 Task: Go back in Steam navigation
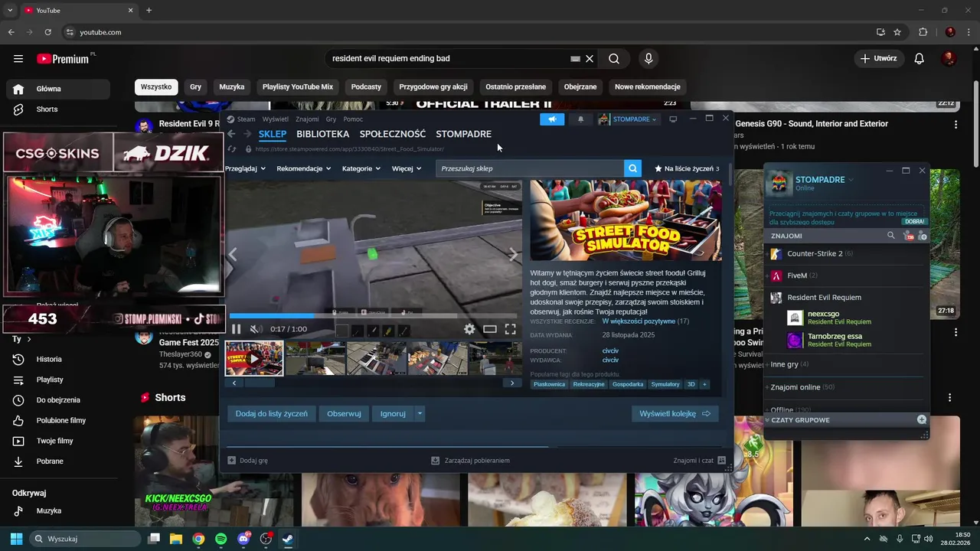pyautogui.click(x=231, y=134)
